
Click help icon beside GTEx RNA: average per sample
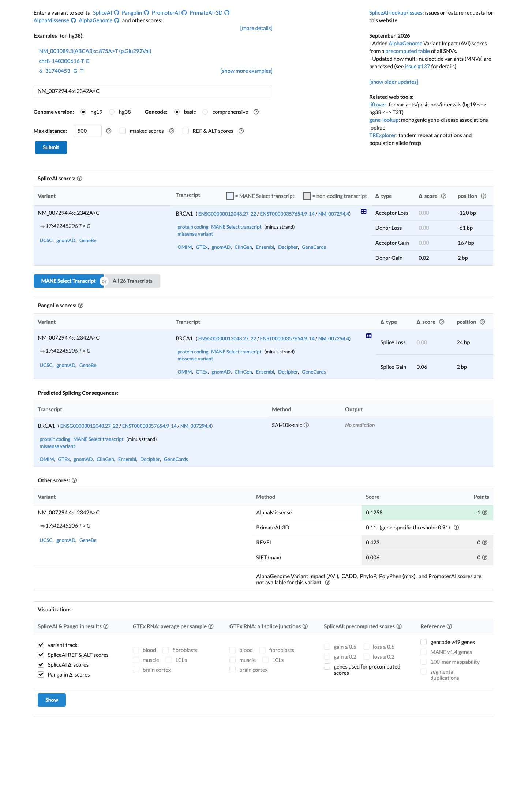point(211,626)
